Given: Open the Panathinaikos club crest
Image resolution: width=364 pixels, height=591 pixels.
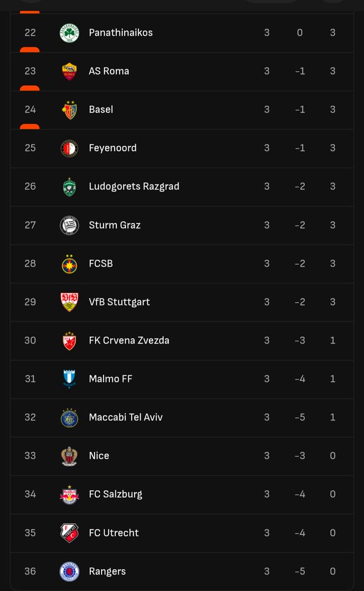Looking at the screenshot, I should (69, 33).
